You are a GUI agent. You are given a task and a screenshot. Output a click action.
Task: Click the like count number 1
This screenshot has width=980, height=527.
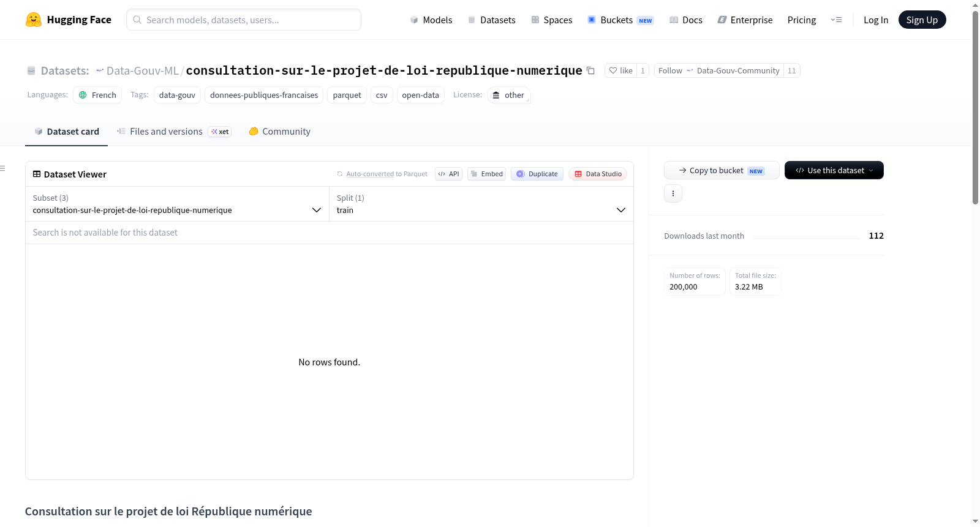pos(643,70)
